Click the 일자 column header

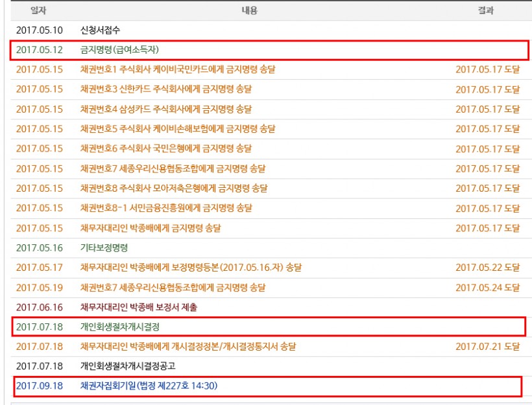coord(38,10)
